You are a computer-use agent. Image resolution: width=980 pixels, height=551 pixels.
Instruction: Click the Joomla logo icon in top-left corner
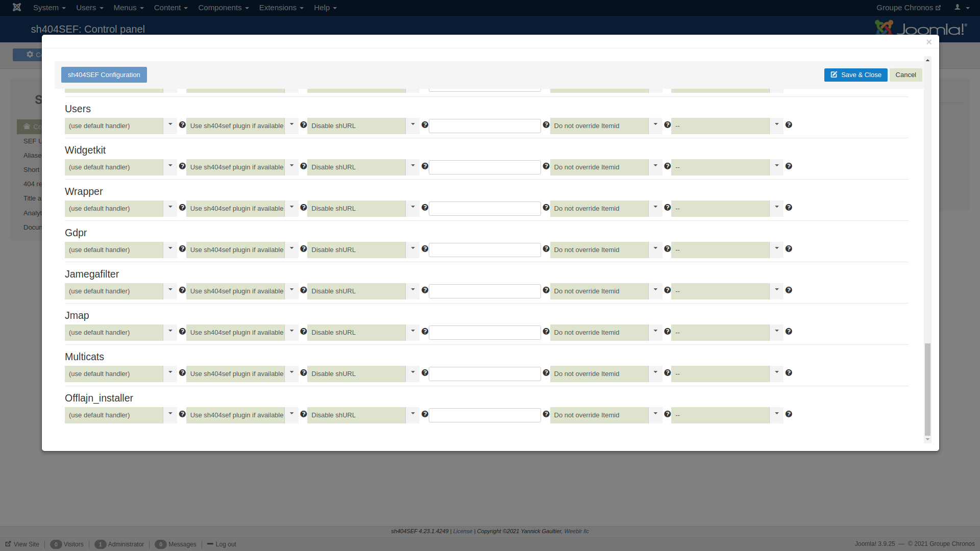pos(17,8)
